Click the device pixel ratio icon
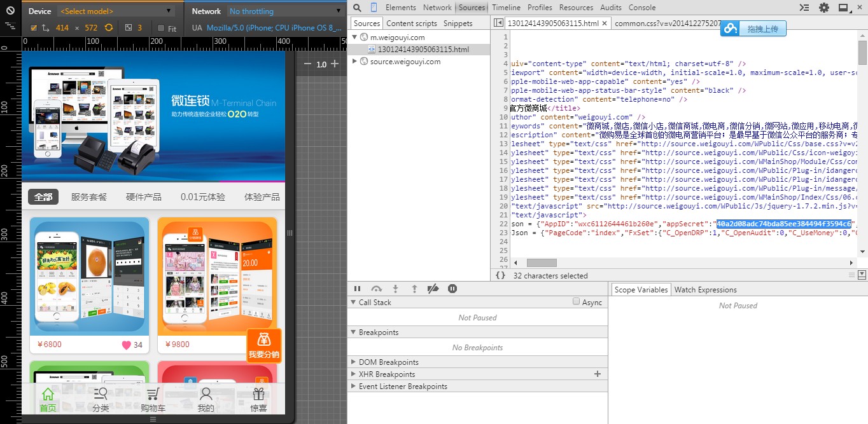Screen dimensions: 868x424 [129, 27]
